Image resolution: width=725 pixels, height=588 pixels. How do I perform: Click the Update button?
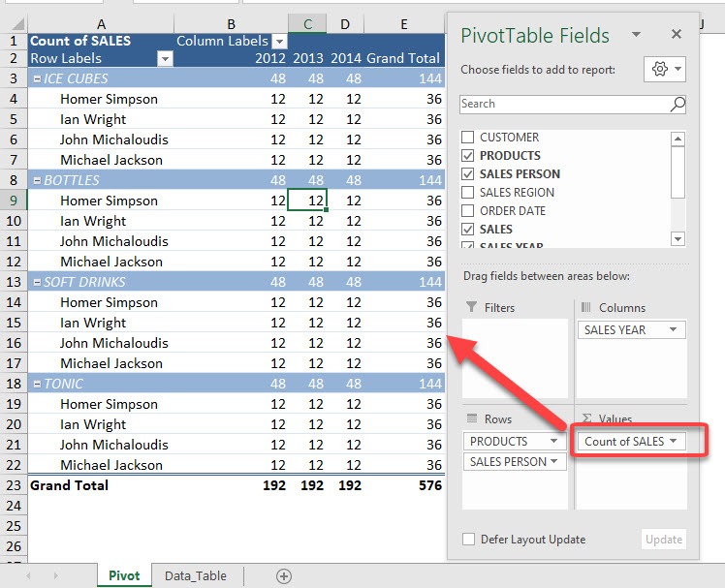(664, 539)
